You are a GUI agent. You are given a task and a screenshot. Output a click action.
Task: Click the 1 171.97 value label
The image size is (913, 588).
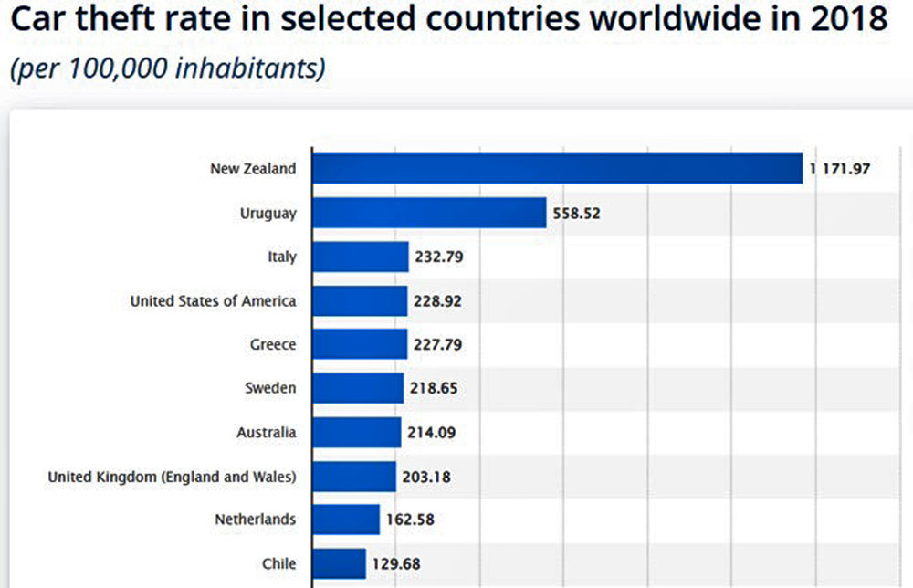click(840, 169)
